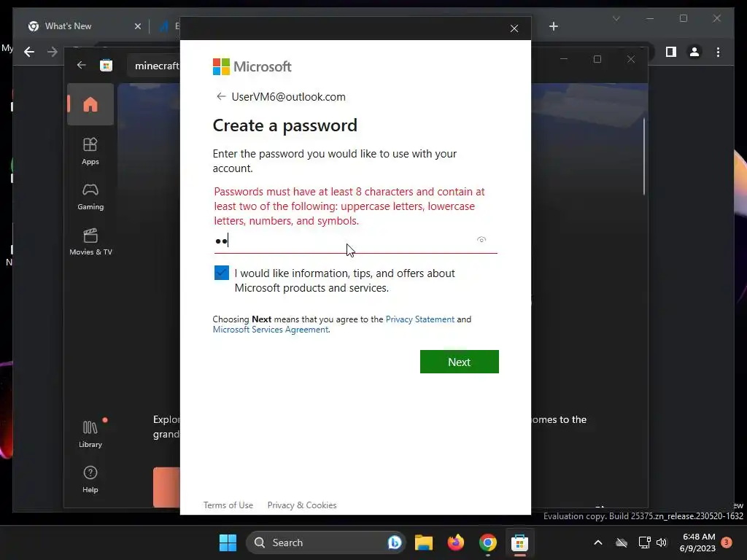747x560 pixels.
Task: Click the Microsoft Store page scrollbar
Action: tap(644, 156)
